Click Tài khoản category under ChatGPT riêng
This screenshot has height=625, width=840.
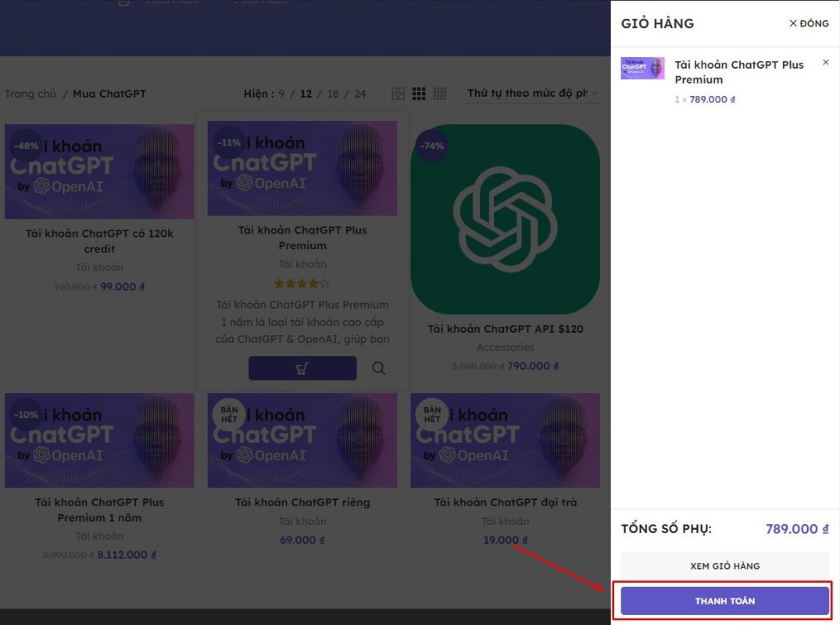click(302, 521)
